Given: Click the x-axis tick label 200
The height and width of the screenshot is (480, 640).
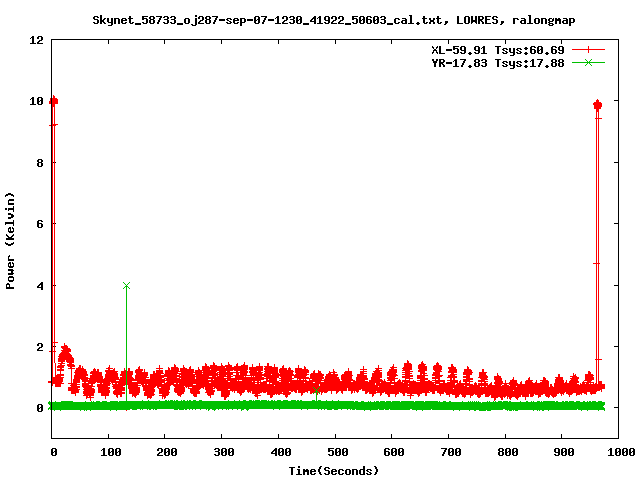Looking at the screenshot, I should 167,452.
